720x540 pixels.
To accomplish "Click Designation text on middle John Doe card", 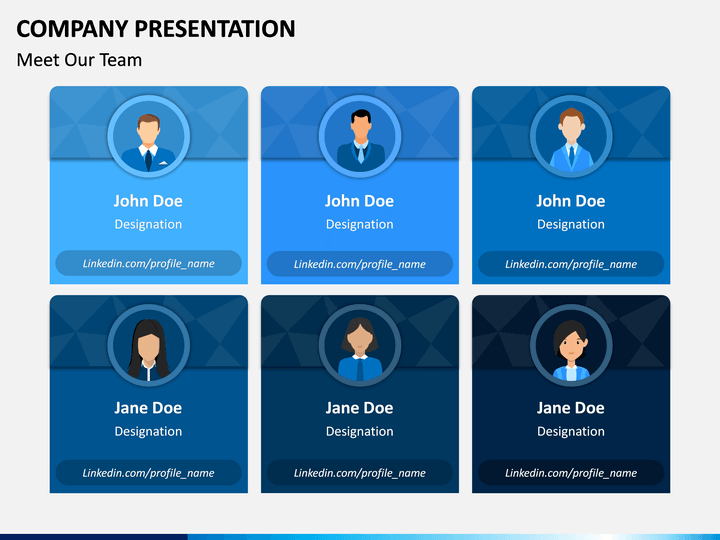I will coord(360,225).
